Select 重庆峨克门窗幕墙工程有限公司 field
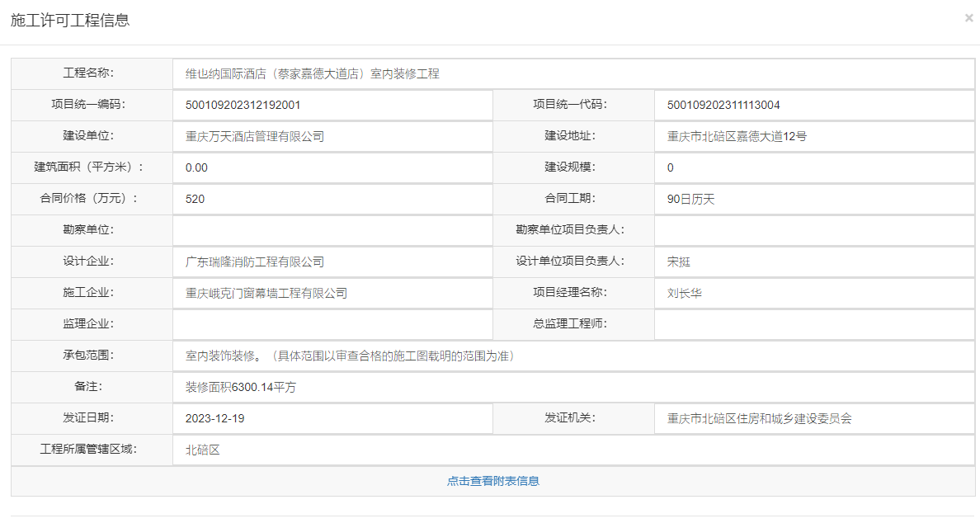This screenshot has width=980, height=523. click(x=332, y=293)
